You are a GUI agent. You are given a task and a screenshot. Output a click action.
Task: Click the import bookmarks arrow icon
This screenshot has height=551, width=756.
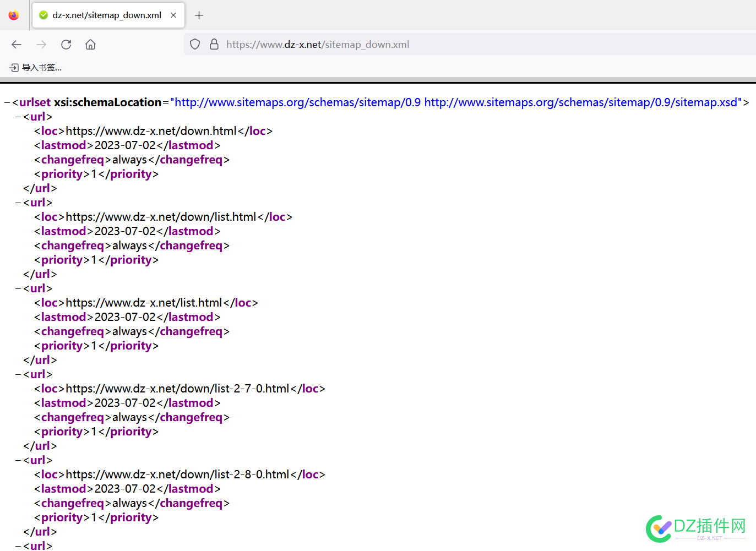click(14, 68)
